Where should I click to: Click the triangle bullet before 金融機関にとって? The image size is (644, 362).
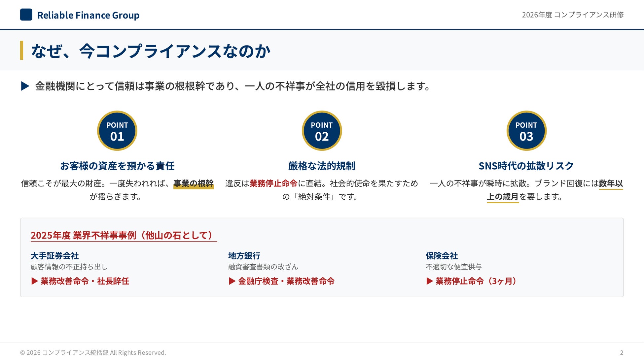[25, 86]
